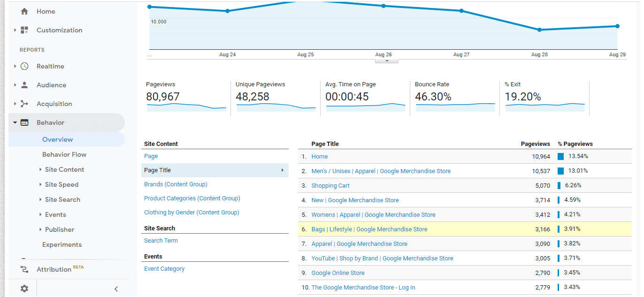Screen dimensions: 644x297
Task: Select Product Categories (Content Group) link
Action: click(192, 198)
